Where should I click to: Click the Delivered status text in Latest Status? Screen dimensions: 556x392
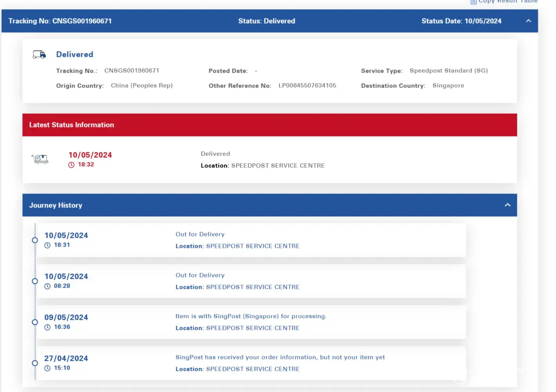(x=215, y=154)
